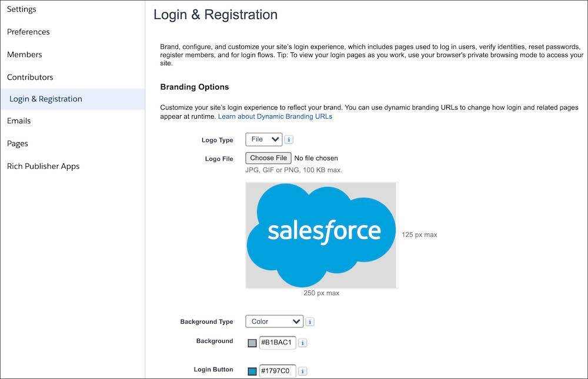
Task: Click the Background color swatch
Action: coord(251,342)
